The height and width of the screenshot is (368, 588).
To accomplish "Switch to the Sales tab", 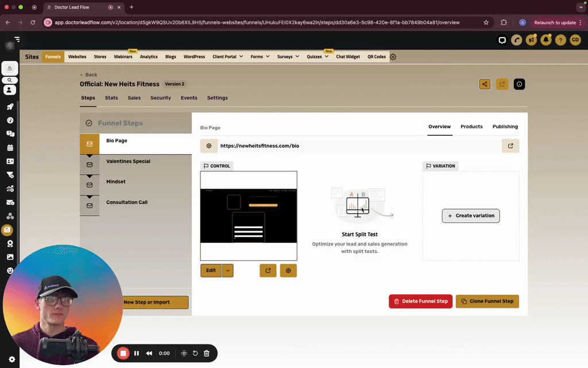I will [134, 98].
